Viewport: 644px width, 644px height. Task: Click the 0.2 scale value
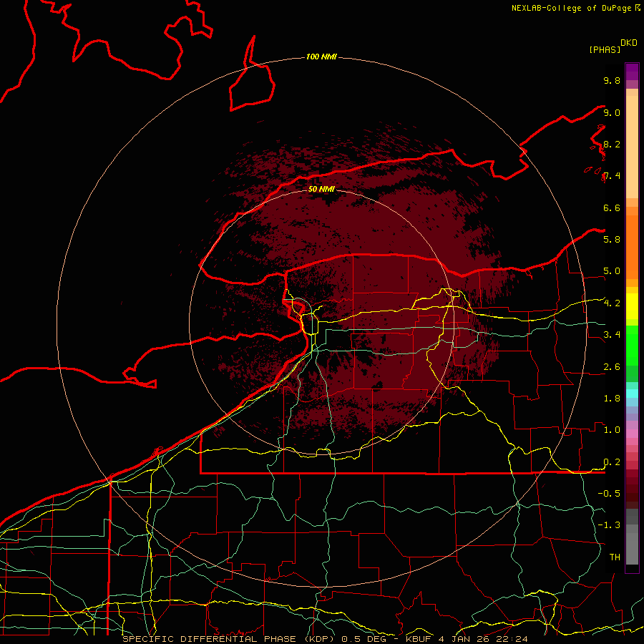click(612, 462)
